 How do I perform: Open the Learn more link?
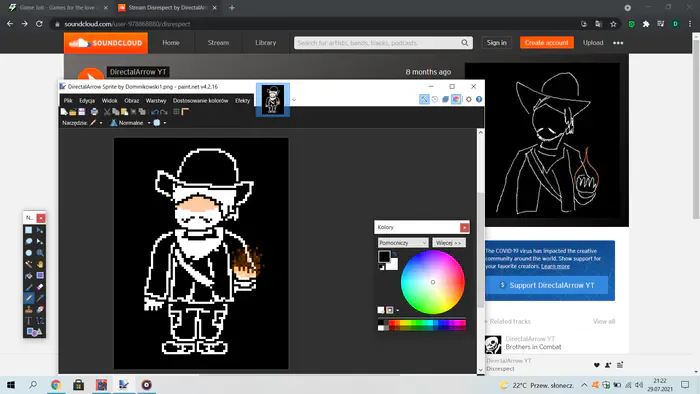click(555, 266)
